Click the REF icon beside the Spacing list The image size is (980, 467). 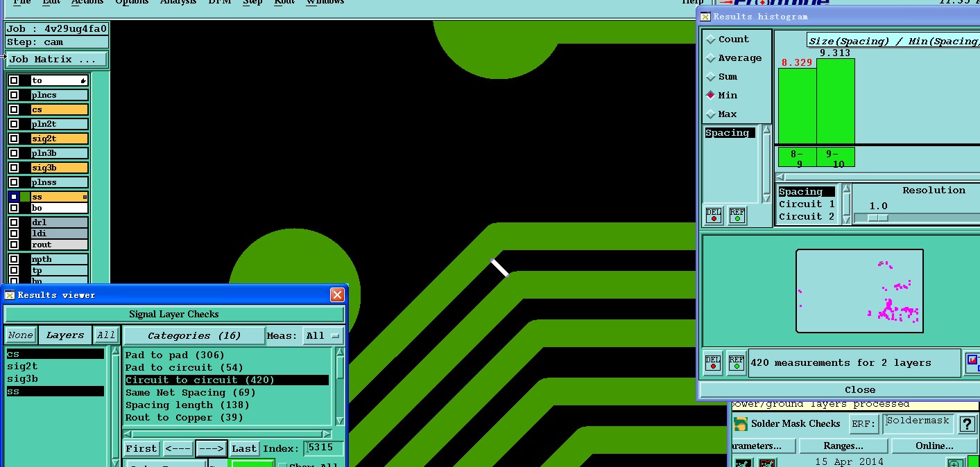pyautogui.click(x=737, y=215)
